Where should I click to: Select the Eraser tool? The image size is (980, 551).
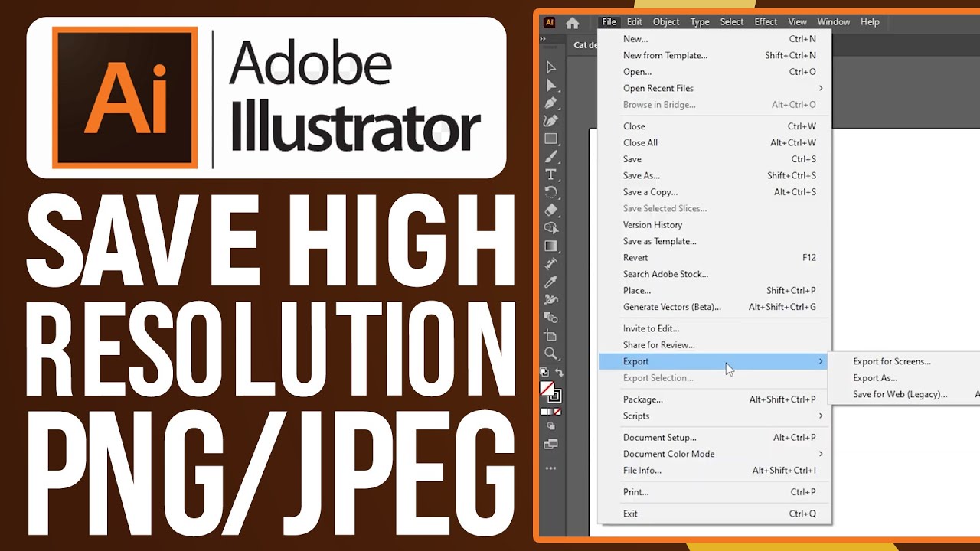pyautogui.click(x=550, y=210)
